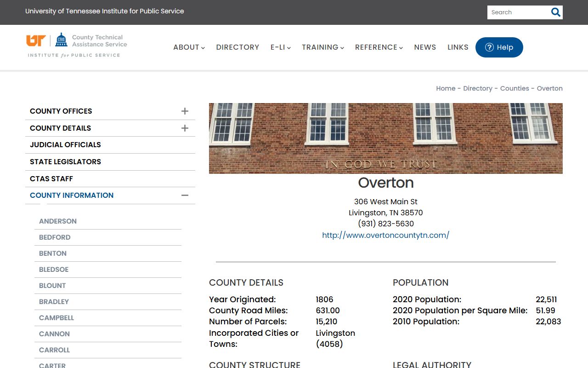Expand the REFERENCE dropdown menu

click(x=379, y=47)
